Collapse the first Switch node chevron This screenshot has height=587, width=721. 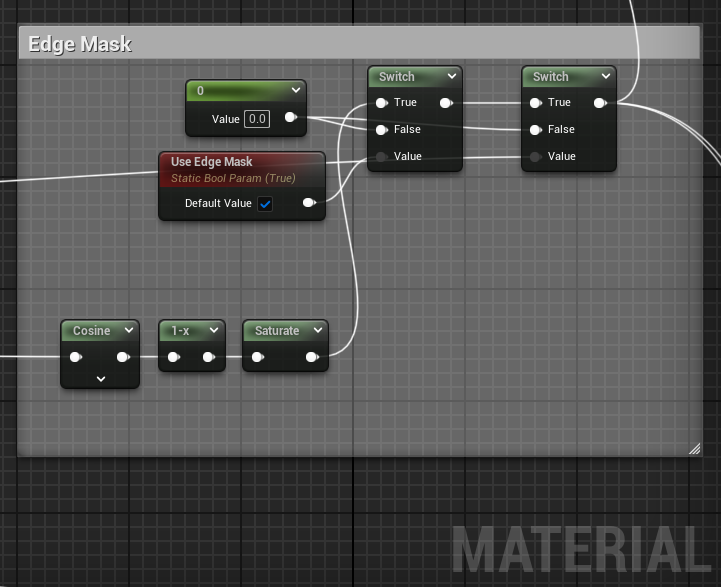click(452, 76)
